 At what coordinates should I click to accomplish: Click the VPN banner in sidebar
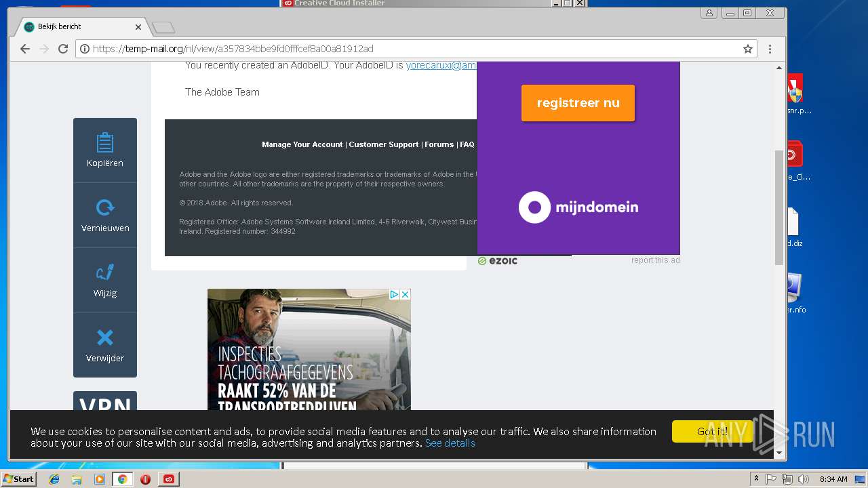pyautogui.click(x=105, y=401)
